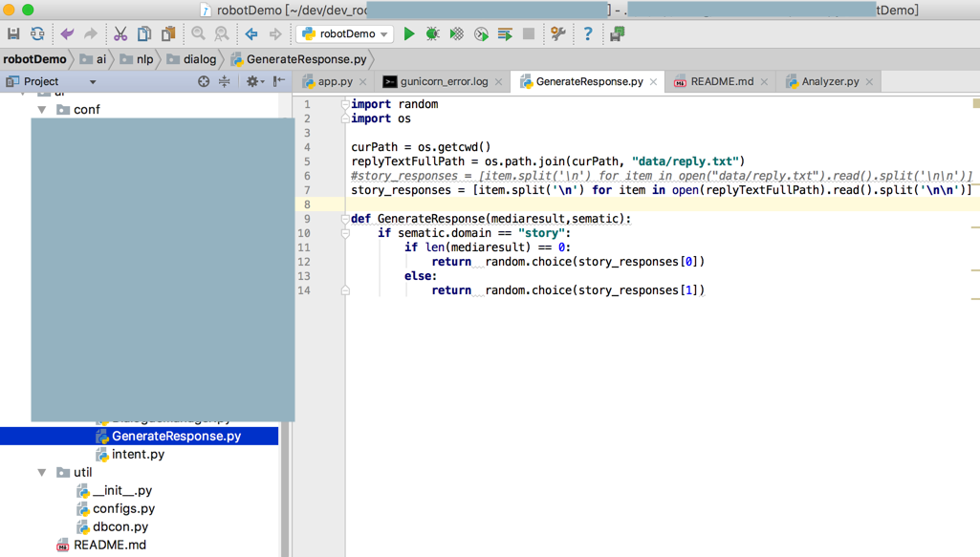The image size is (980, 557).
Task: Save all files
Action: coord(13,33)
